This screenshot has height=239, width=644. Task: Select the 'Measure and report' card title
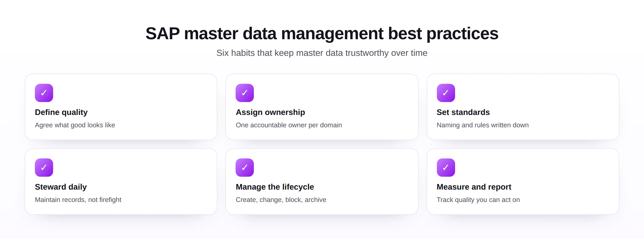pyautogui.click(x=474, y=187)
